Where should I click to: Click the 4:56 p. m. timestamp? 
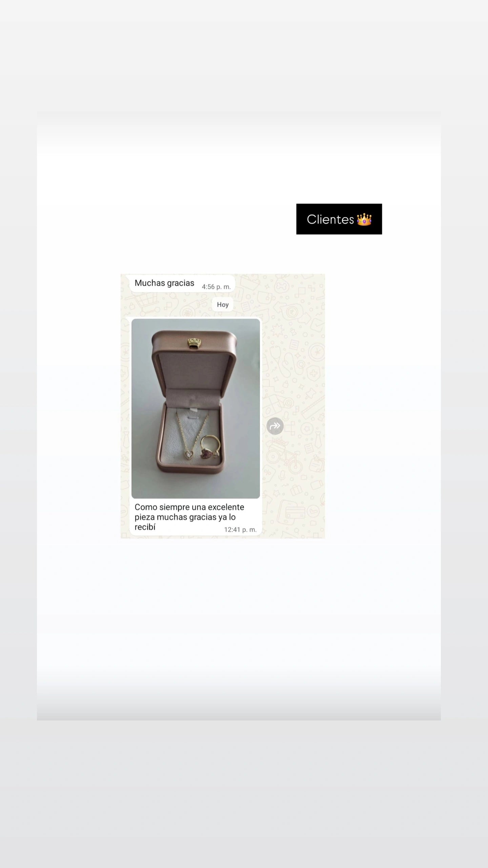[216, 287]
